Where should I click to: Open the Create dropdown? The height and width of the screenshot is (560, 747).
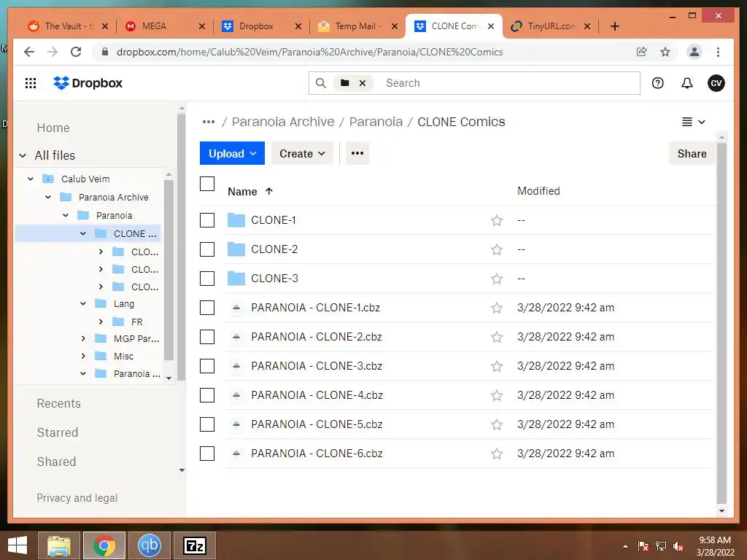(x=302, y=153)
